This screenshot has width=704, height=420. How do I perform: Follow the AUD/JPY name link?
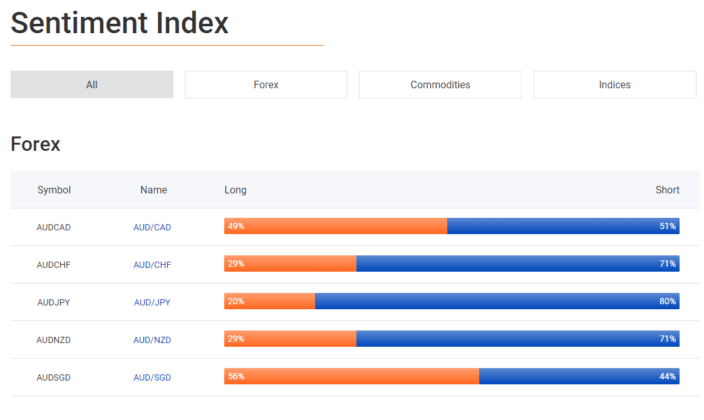[x=152, y=302]
